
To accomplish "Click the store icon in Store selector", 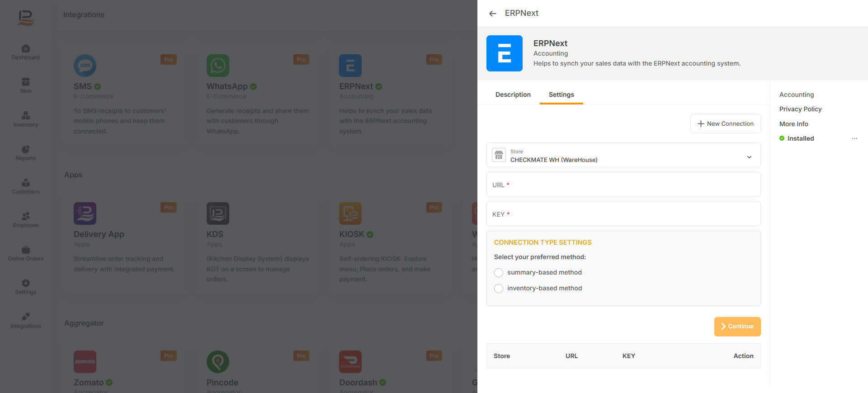I will (499, 155).
